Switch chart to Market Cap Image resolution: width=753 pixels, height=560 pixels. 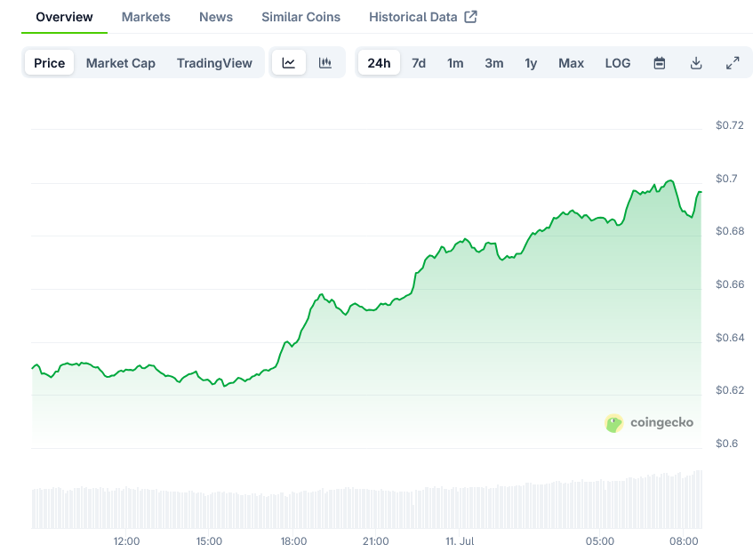point(121,63)
